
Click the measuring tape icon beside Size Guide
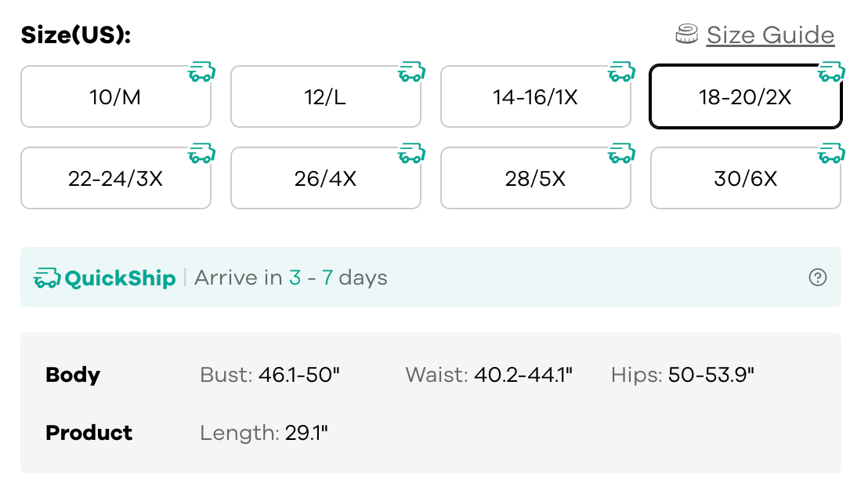[x=687, y=34]
